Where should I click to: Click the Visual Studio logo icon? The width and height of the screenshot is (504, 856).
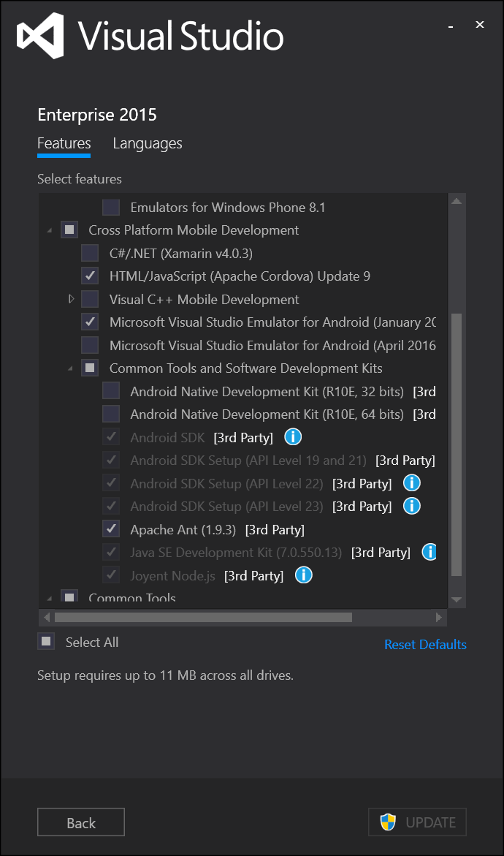40,37
